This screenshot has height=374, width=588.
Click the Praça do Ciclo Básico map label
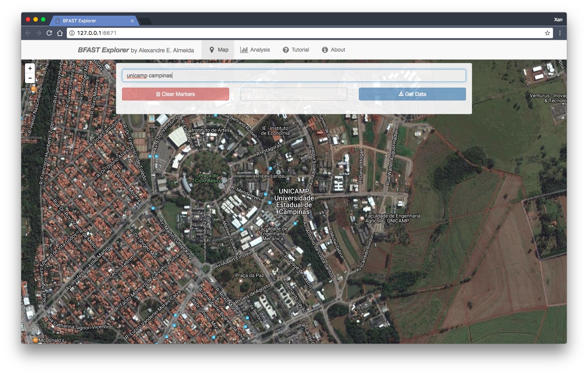[x=208, y=178]
